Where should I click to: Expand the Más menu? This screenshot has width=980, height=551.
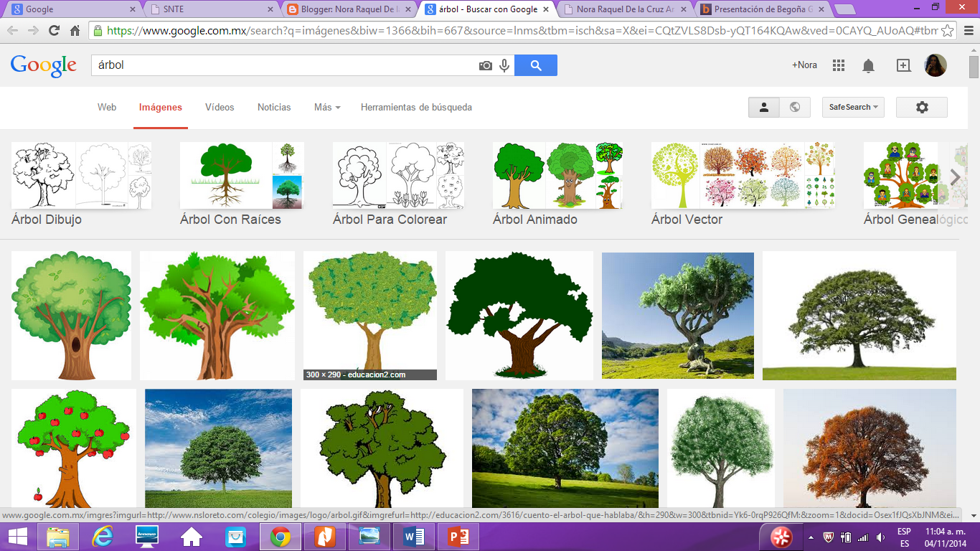click(x=327, y=107)
